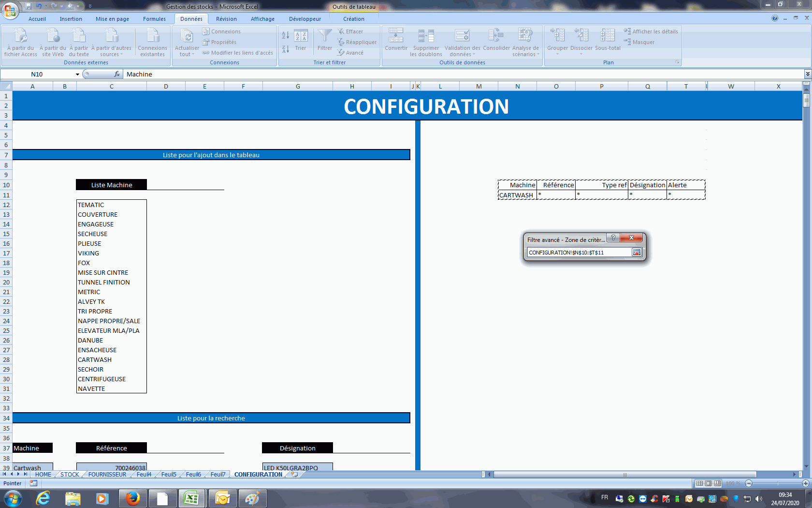This screenshot has height=508, width=812.
Task: Click the help button in the Filtre avancé dialog
Action: 613,238
